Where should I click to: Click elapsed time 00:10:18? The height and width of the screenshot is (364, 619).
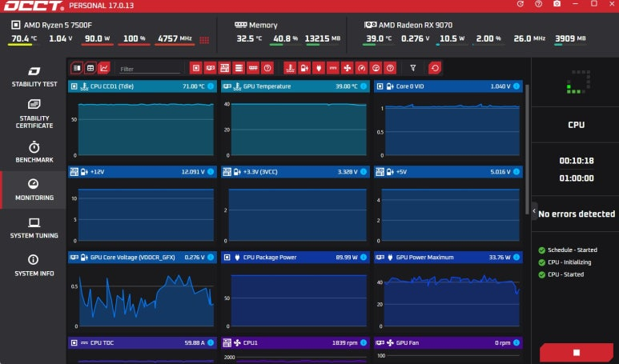click(x=577, y=161)
